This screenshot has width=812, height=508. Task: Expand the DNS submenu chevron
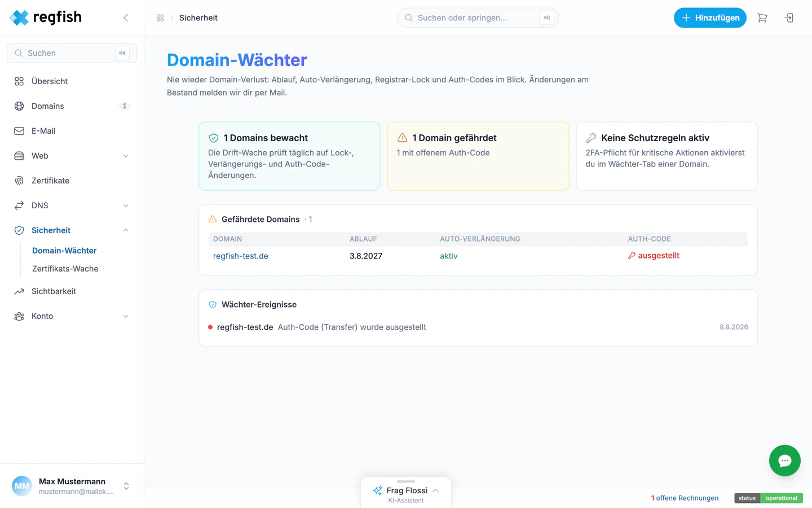126,205
